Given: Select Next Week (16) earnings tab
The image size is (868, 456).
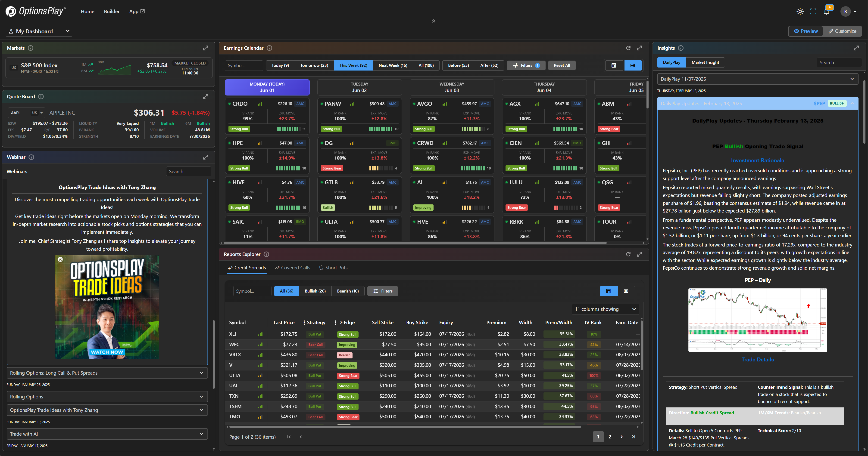Looking at the screenshot, I should (393, 65).
